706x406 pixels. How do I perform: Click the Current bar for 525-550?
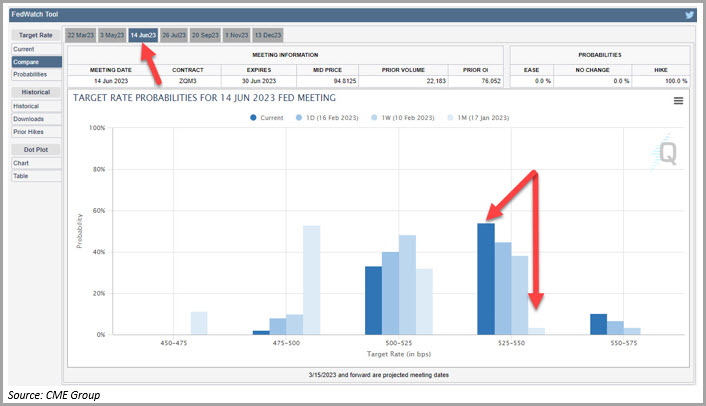point(486,279)
